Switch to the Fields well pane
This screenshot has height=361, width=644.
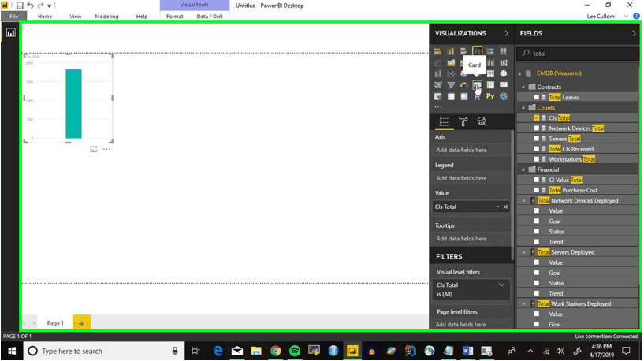[445, 121]
